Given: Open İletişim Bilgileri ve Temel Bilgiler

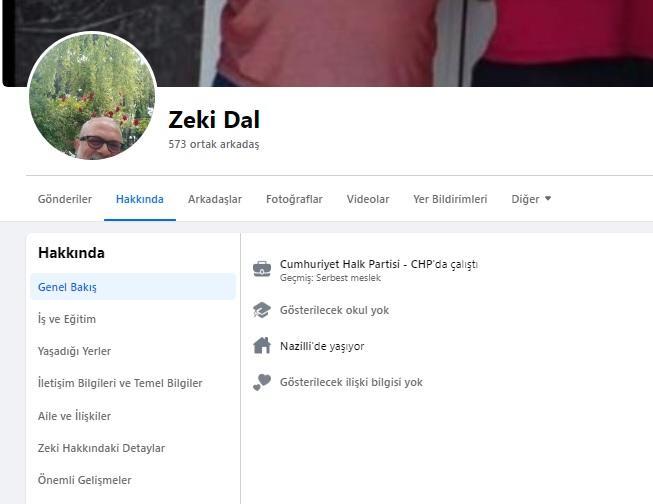Looking at the screenshot, I should [x=133, y=383].
